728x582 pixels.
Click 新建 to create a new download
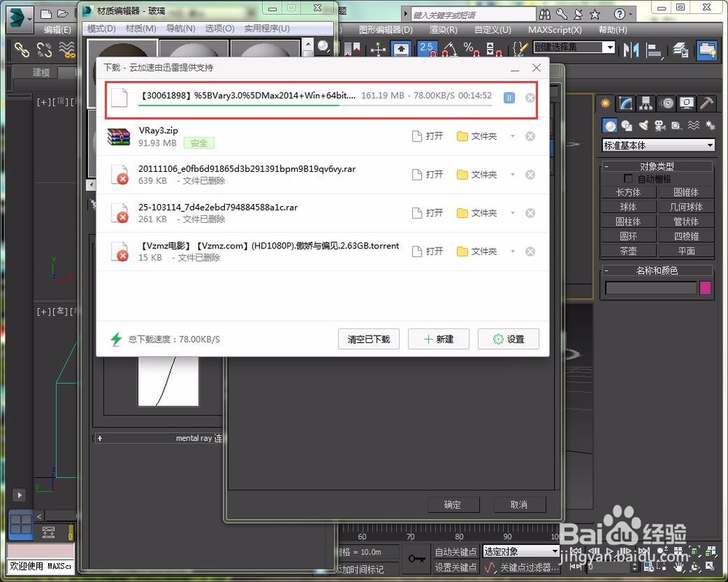(x=439, y=339)
